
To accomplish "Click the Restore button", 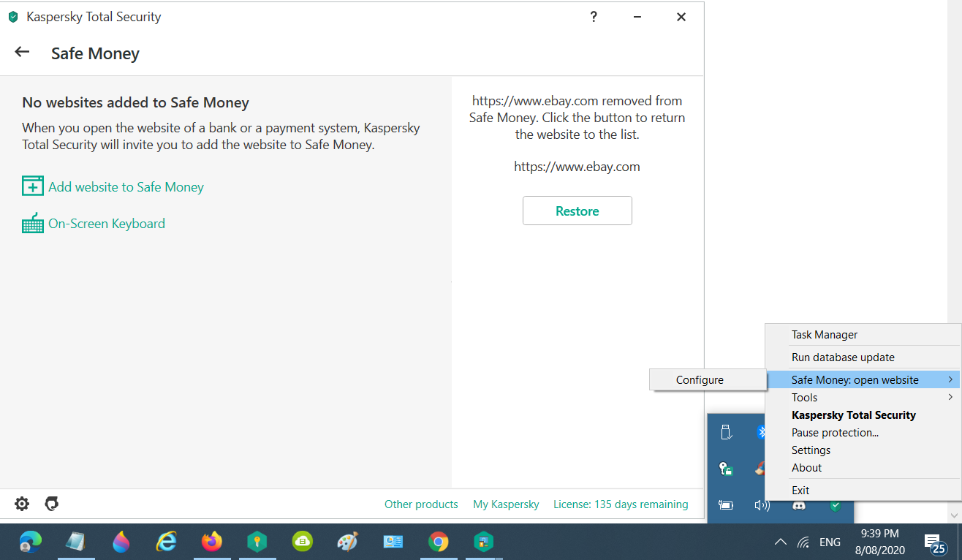I will click(577, 211).
